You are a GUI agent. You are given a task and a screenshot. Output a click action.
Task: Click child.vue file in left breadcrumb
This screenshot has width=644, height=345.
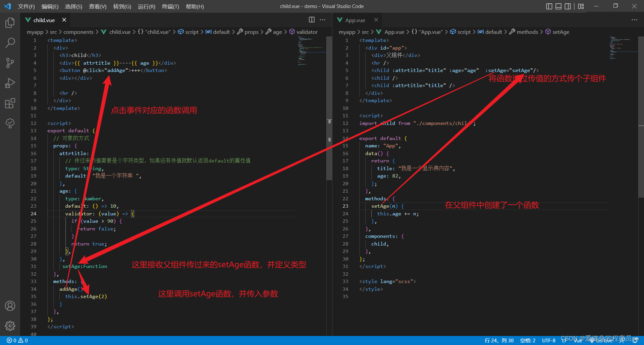(120, 32)
